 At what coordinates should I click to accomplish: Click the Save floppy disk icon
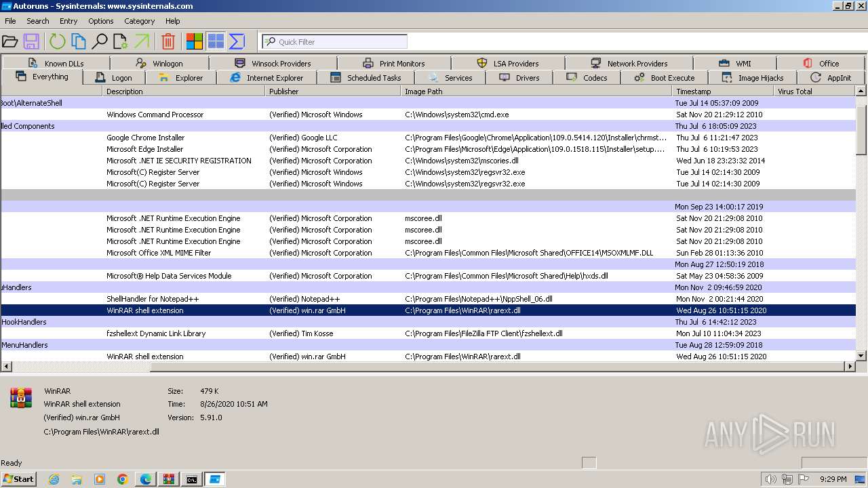point(31,41)
